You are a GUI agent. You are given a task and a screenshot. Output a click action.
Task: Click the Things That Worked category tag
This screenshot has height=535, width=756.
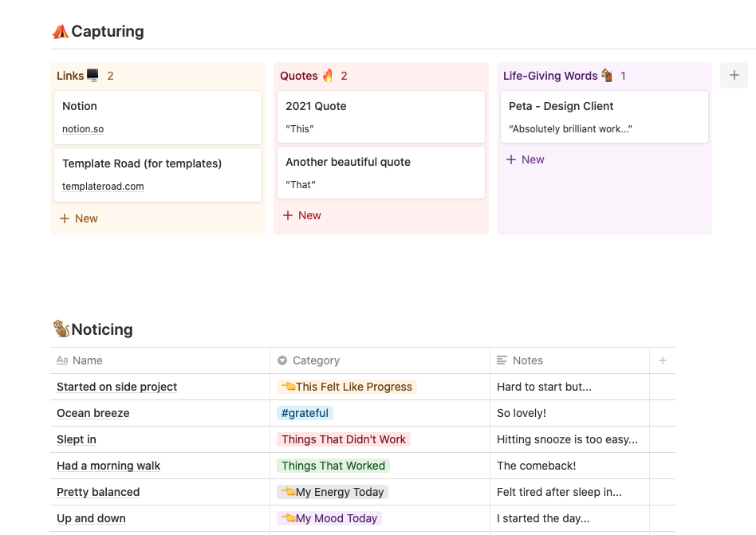[333, 466]
